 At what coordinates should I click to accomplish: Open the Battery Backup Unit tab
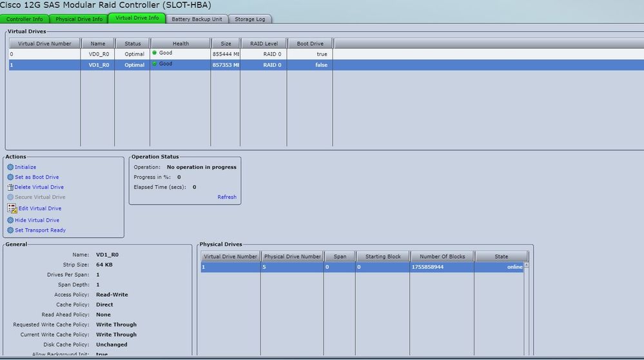pyautogui.click(x=197, y=19)
